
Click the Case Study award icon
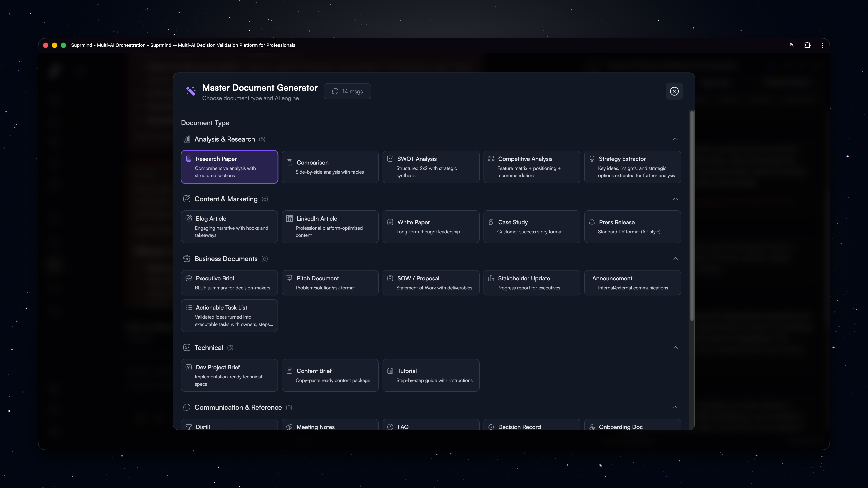[x=491, y=222]
